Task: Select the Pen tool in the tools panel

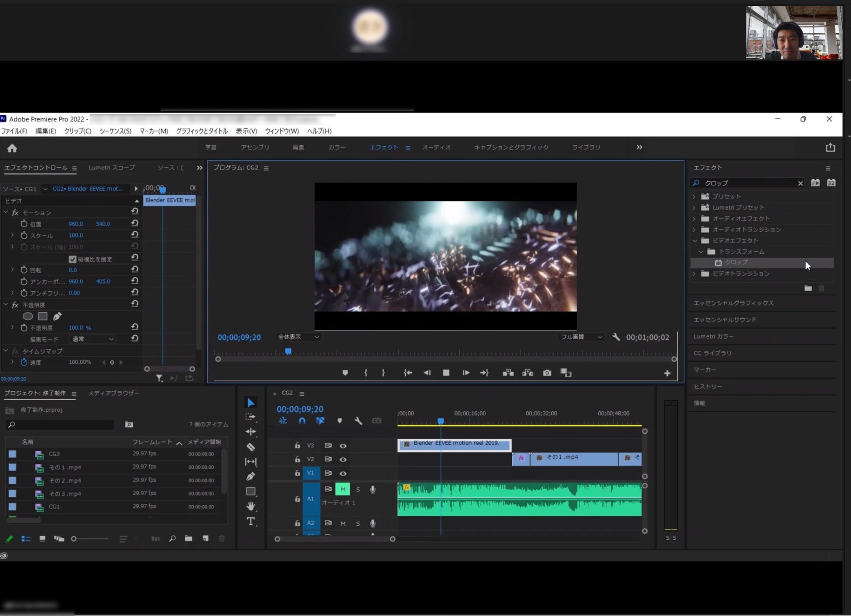Action: pyautogui.click(x=251, y=476)
